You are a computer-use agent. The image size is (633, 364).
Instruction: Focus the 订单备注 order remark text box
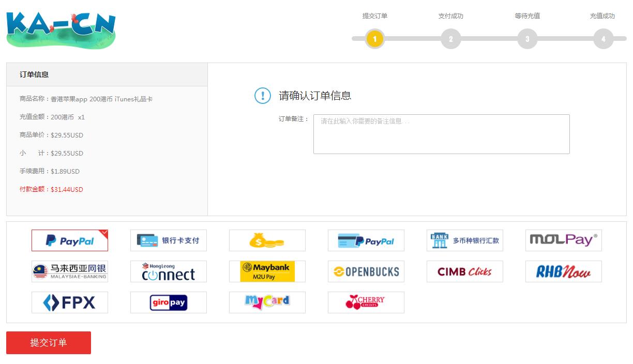[x=442, y=134]
